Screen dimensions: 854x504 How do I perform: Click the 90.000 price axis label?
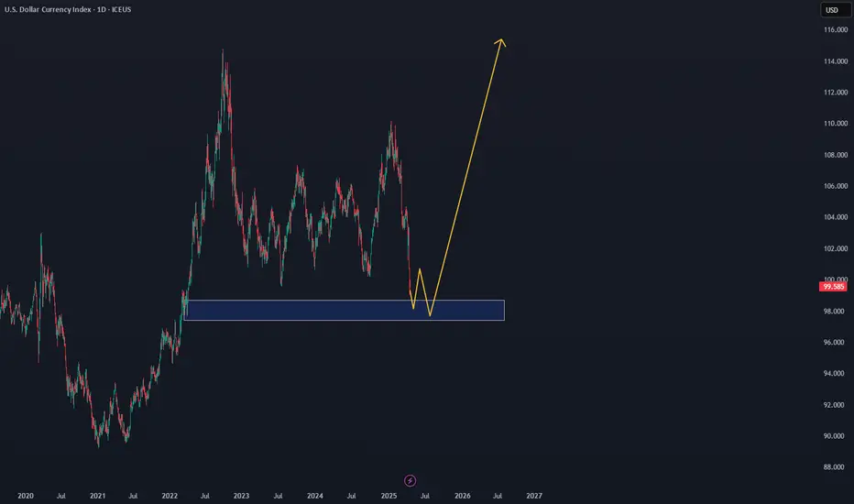point(834,436)
